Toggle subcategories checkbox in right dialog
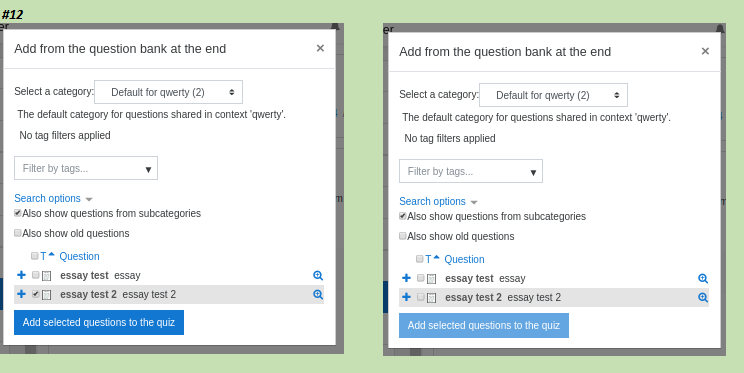Viewport: 744px width, 373px height. [x=402, y=216]
